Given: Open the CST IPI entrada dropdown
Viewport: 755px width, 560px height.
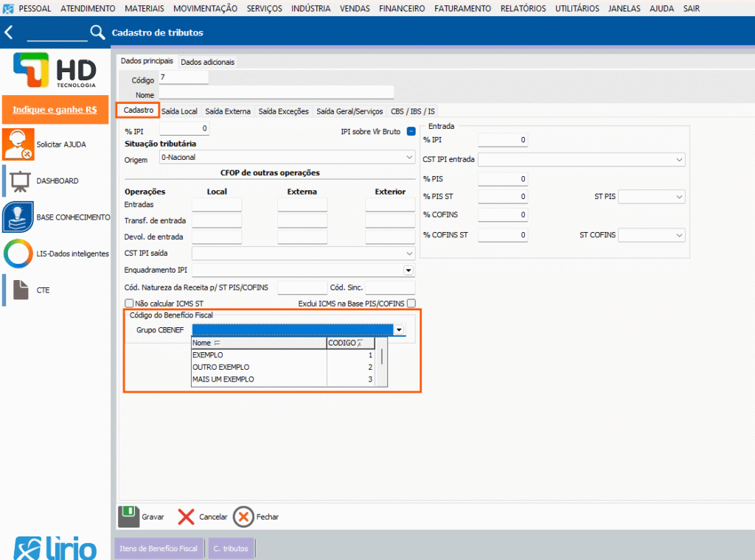Looking at the screenshot, I should pos(678,159).
